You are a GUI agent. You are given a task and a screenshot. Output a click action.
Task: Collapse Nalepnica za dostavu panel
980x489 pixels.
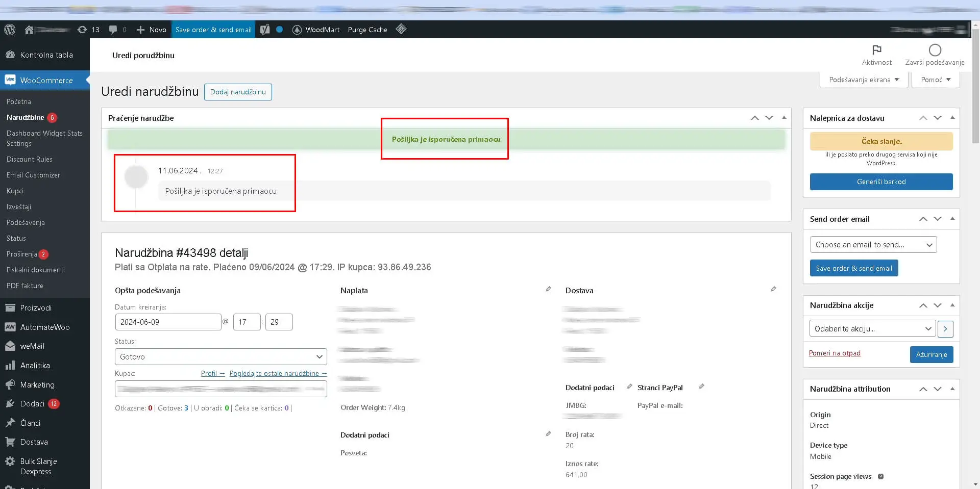click(x=952, y=118)
